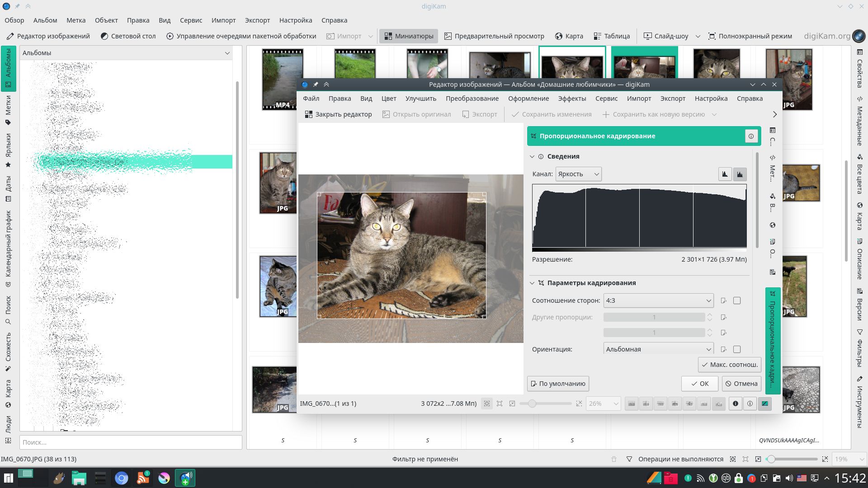
Task: Adjust the editor zoom slider
Action: pos(545,404)
